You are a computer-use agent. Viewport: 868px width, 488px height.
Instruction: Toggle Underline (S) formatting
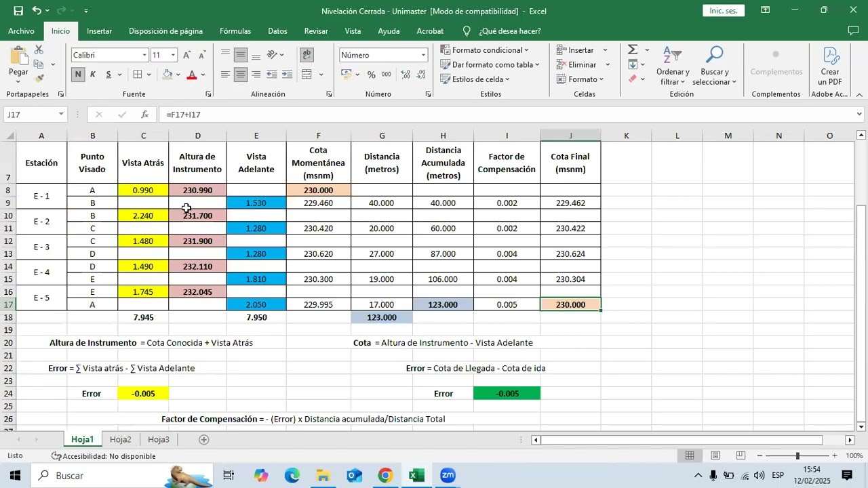tap(108, 75)
